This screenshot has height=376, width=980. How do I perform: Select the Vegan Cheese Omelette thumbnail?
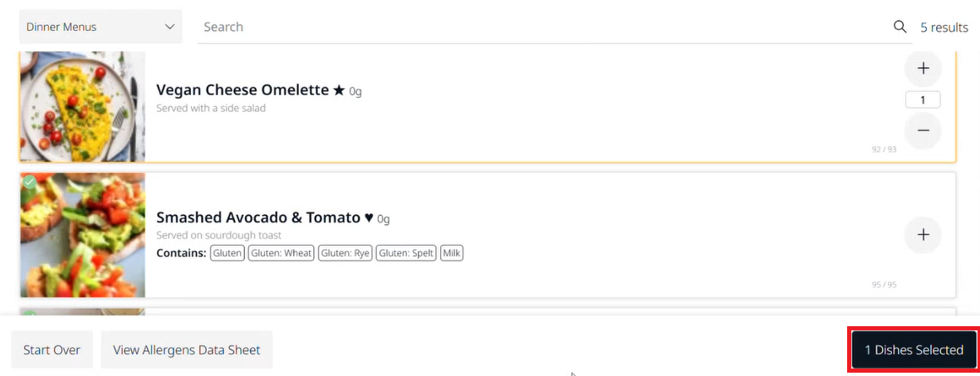(x=82, y=107)
